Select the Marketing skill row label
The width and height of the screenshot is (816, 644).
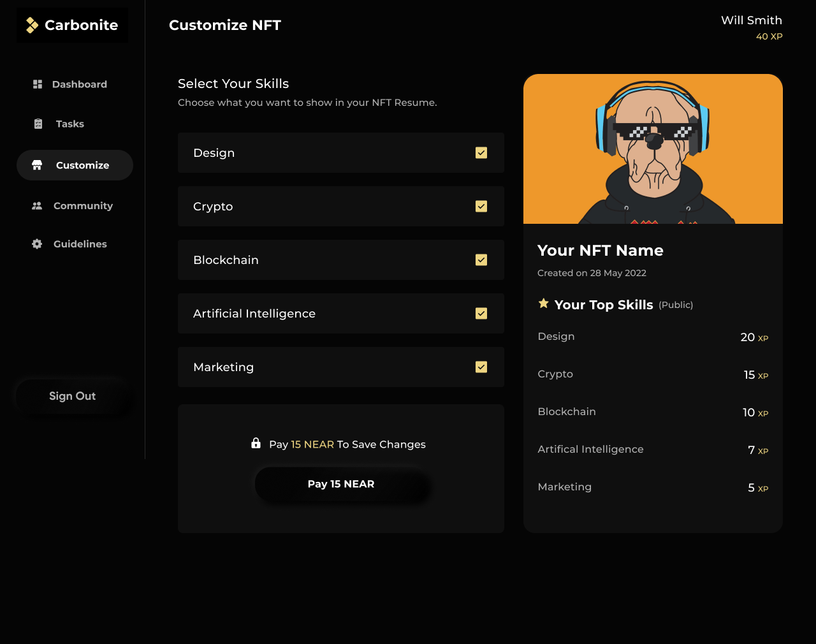(x=223, y=367)
